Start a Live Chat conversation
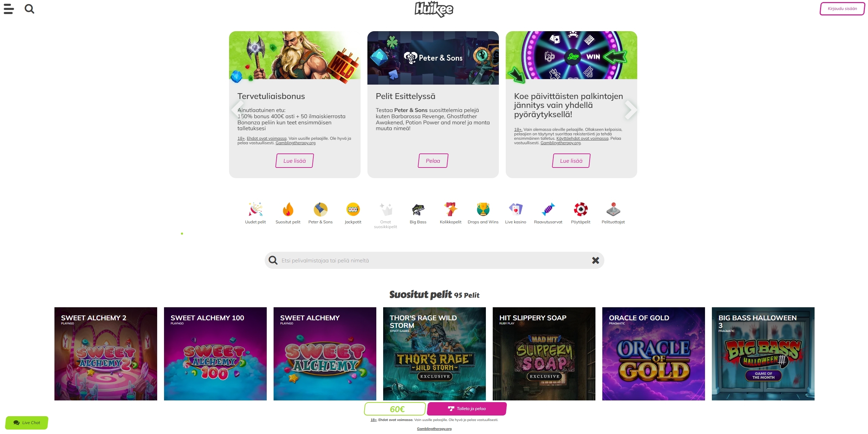The image size is (868, 434). (27, 423)
